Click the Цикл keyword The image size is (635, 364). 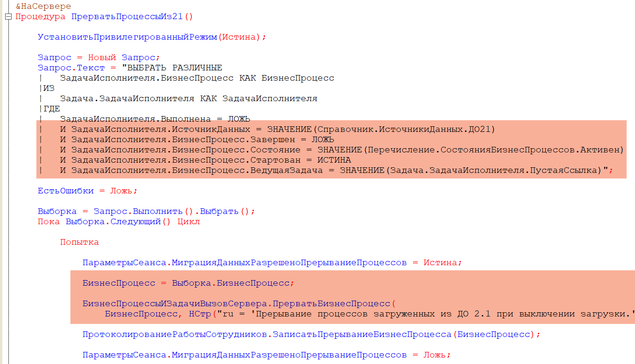click(188, 222)
